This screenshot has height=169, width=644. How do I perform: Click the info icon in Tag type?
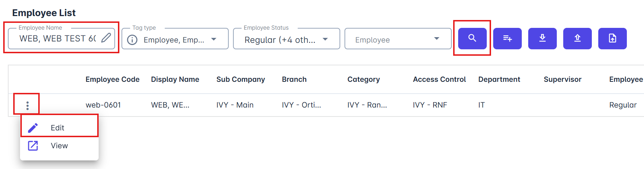pyautogui.click(x=132, y=40)
